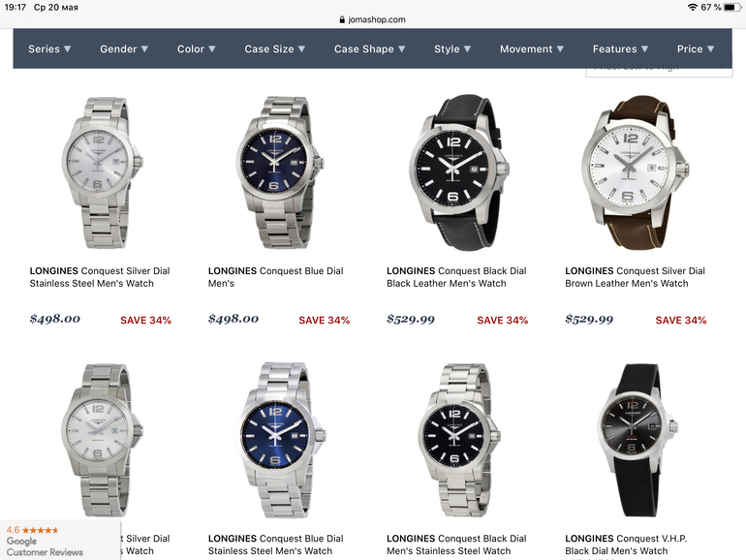Expand the Price filter dropdown

pyautogui.click(x=695, y=49)
